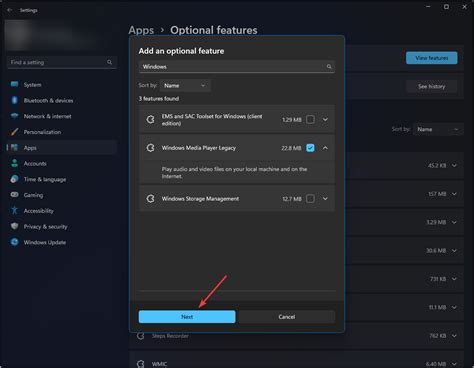Select the Personalization brush icon
This screenshot has width=474, height=368.
click(14, 132)
